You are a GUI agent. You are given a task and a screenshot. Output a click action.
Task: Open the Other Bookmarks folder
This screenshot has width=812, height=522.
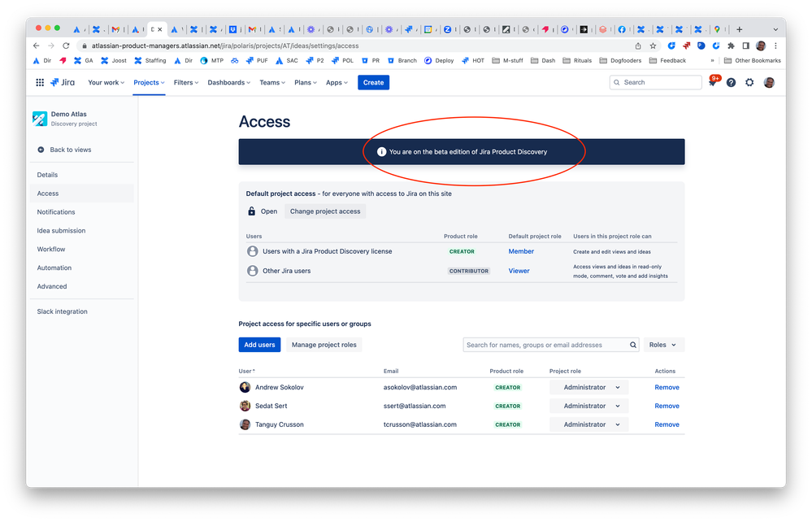click(753, 61)
